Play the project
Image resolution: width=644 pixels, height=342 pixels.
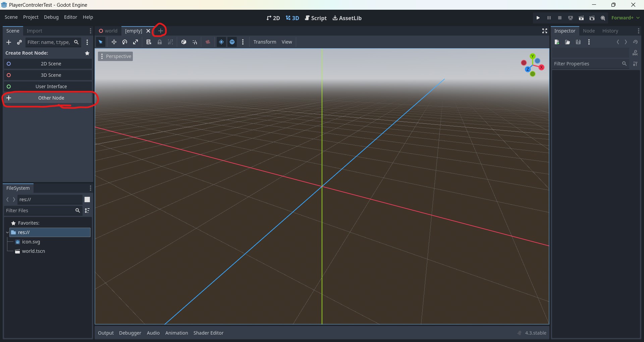click(538, 18)
